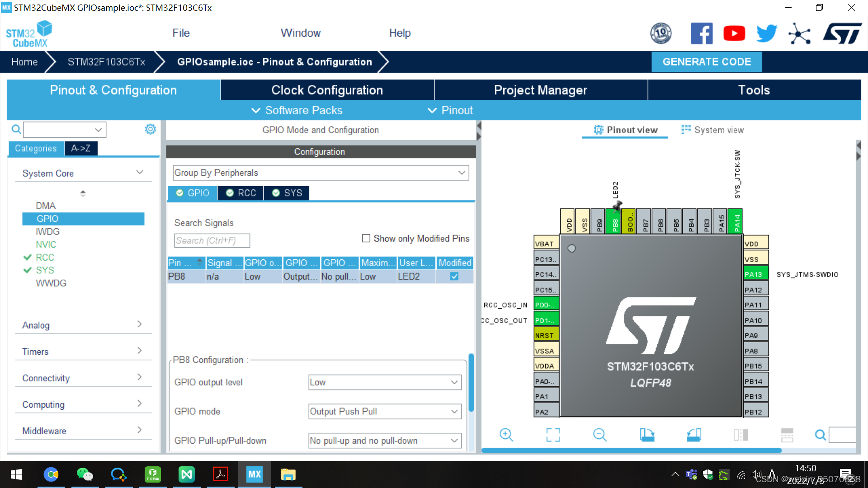This screenshot has width=868, height=488.
Task: Open the File menu
Action: (181, 33)
